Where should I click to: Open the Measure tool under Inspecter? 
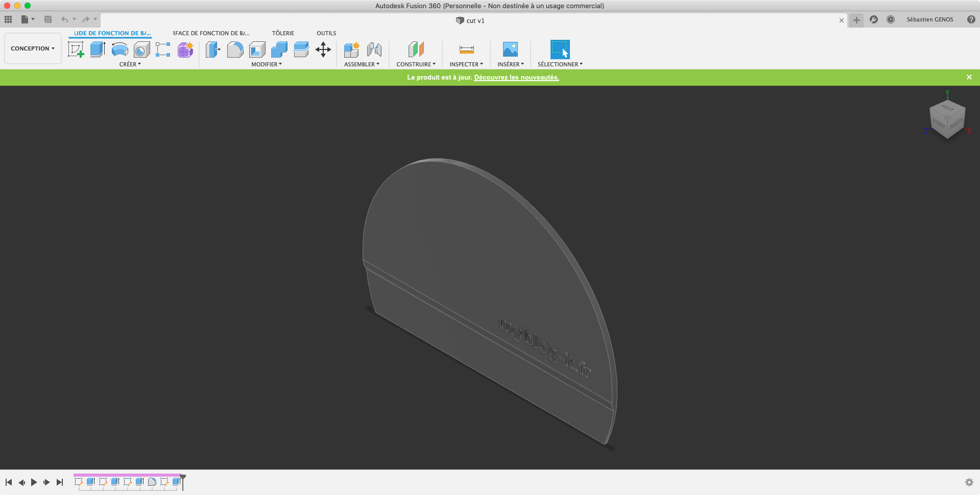coord(466,49)
